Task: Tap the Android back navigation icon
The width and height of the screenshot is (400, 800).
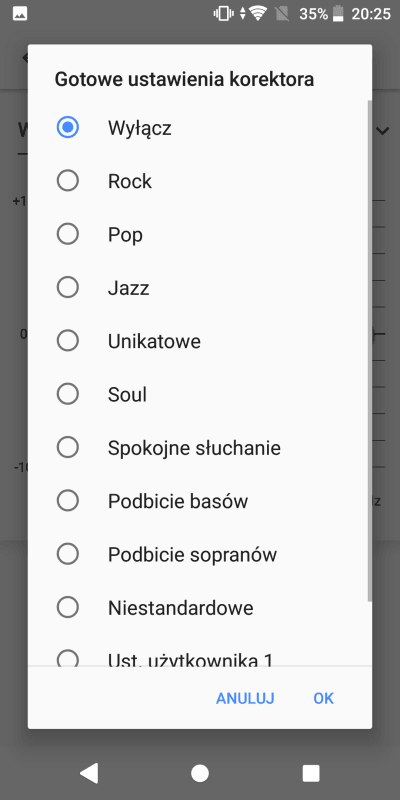Action: coord(89,773)
